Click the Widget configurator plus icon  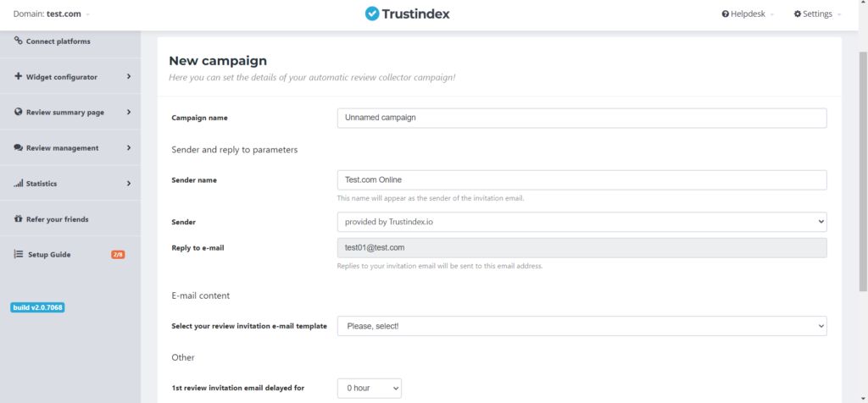pos(19,76)
